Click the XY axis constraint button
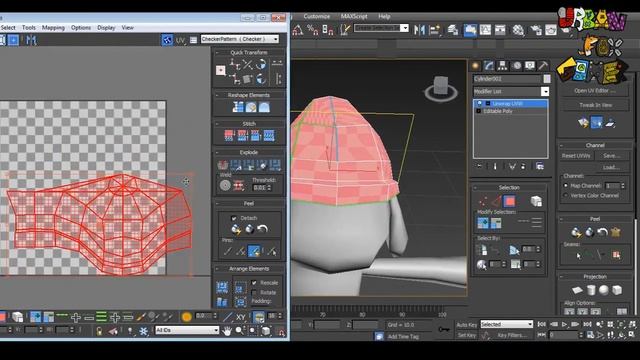This screenshot has width=640, height=360. point(240,317)
